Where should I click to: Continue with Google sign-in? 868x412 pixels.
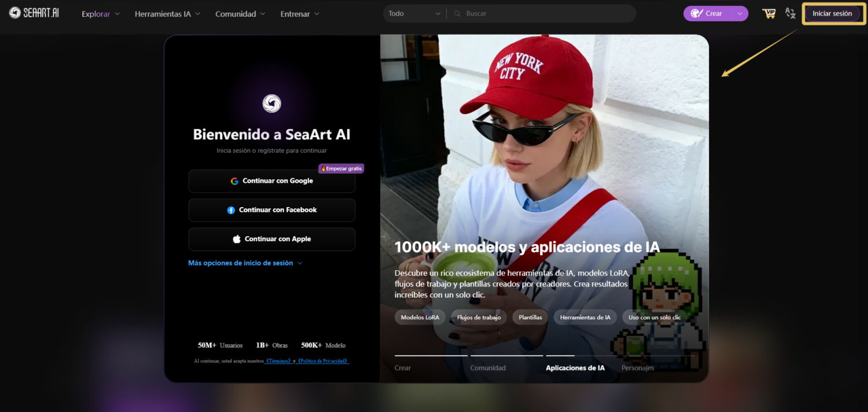pyautogui.click(x=271, y=181)
